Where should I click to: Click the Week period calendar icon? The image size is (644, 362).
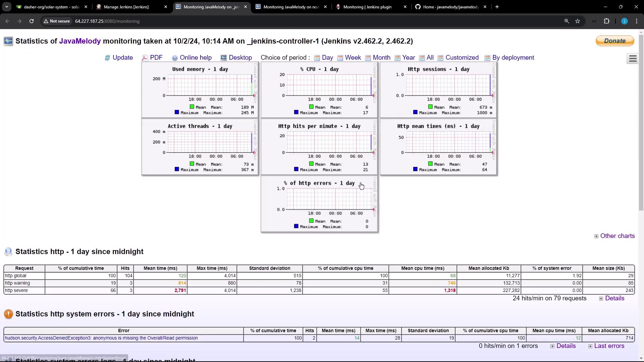[340, 58]
